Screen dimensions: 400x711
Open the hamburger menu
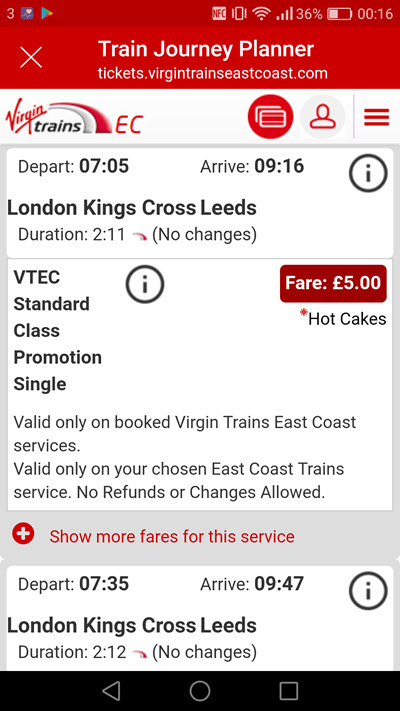point(376,117)
